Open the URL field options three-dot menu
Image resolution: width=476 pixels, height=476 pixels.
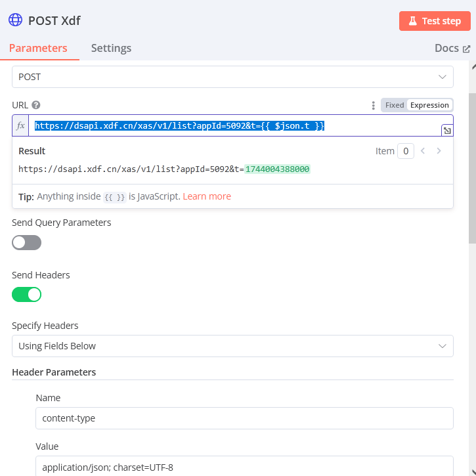tap(373, 105)
